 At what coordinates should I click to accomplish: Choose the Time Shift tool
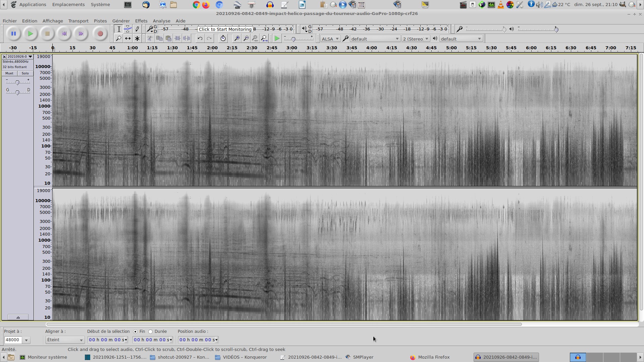tap(128, 39)
